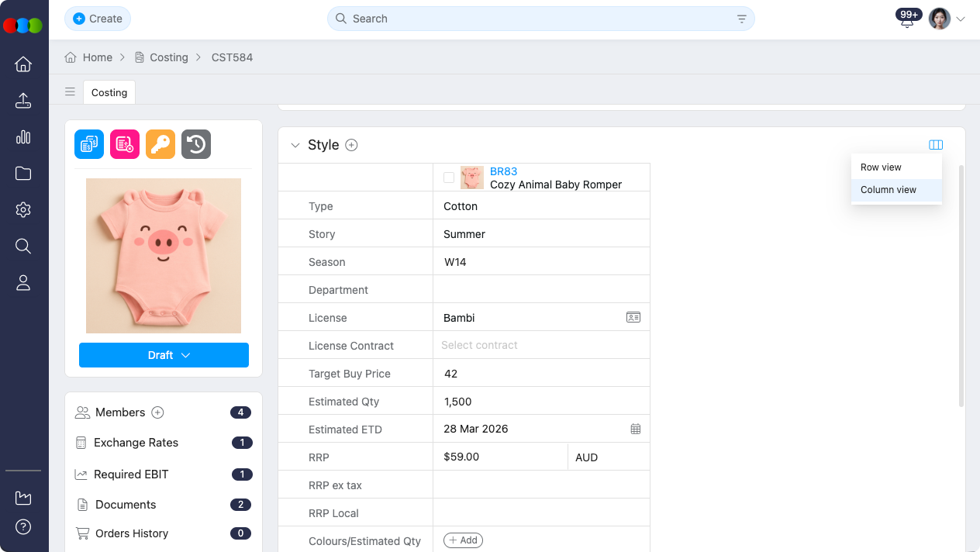980x552 pixels.
Task: Open the Estimated ETD calendar picker
Action: [x=635, y=428]
